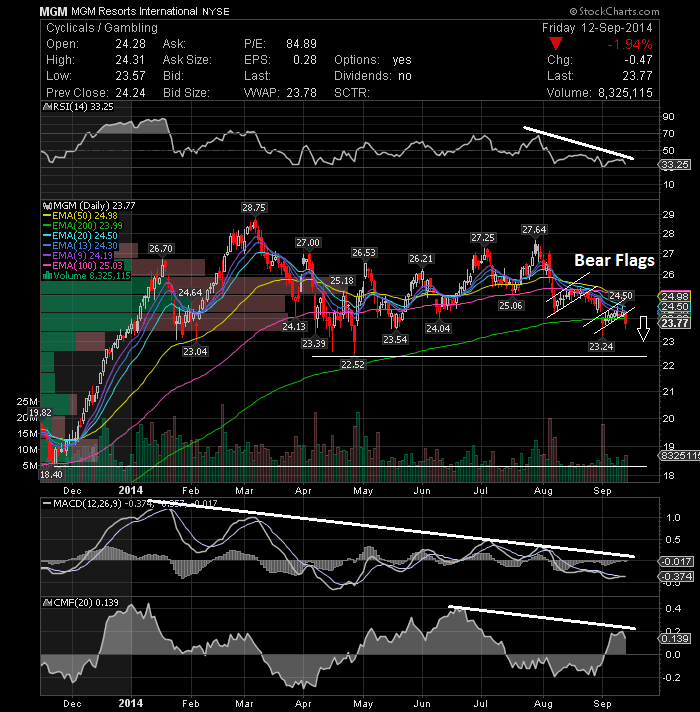The height and width of the screenshot is (712, 700).
Task: Click the Low value 23.57
Action: point(130,76)
